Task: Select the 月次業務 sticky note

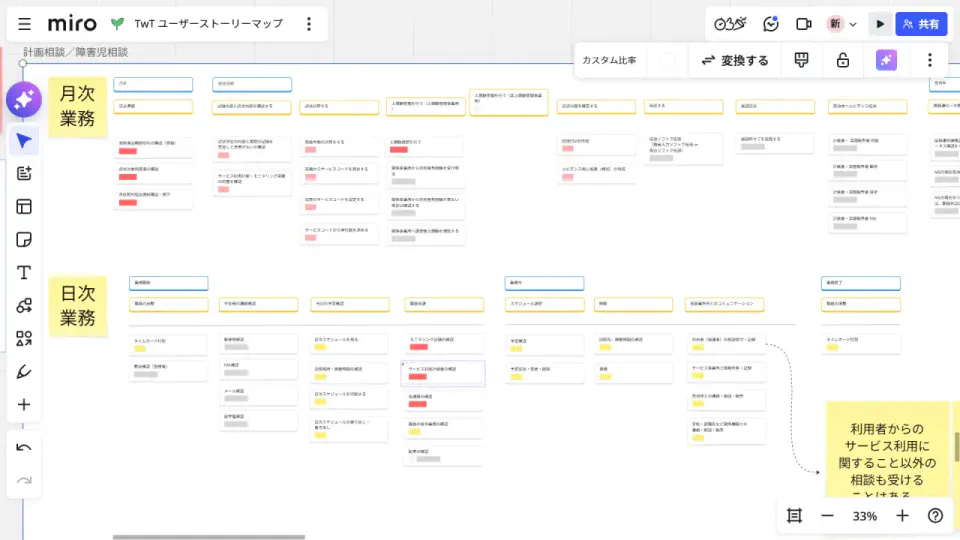Action: coord(78,106)
